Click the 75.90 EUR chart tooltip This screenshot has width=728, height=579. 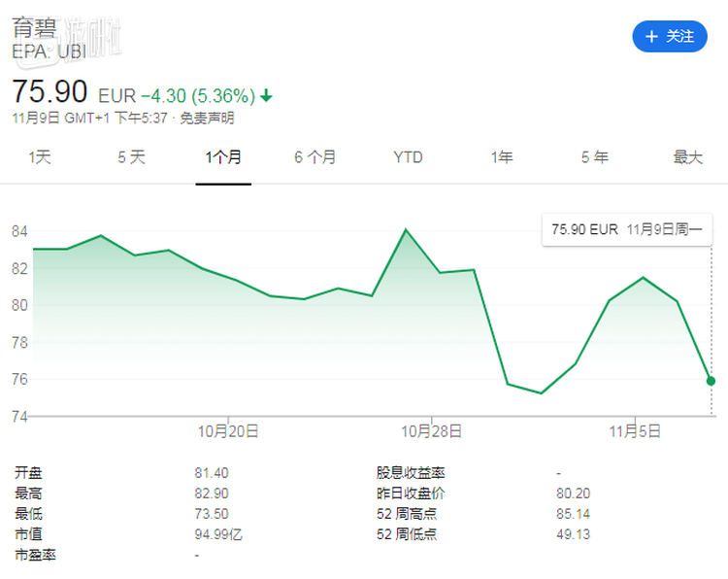tap(627, 229)
